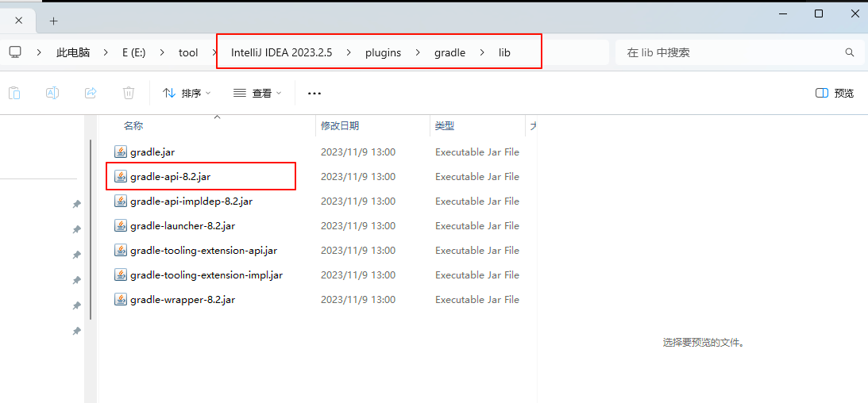This screenshot has width=868, height=403.
Task: Select file gradle-api-impldep-8.2.jar
Action: click(x=191, y=201)
